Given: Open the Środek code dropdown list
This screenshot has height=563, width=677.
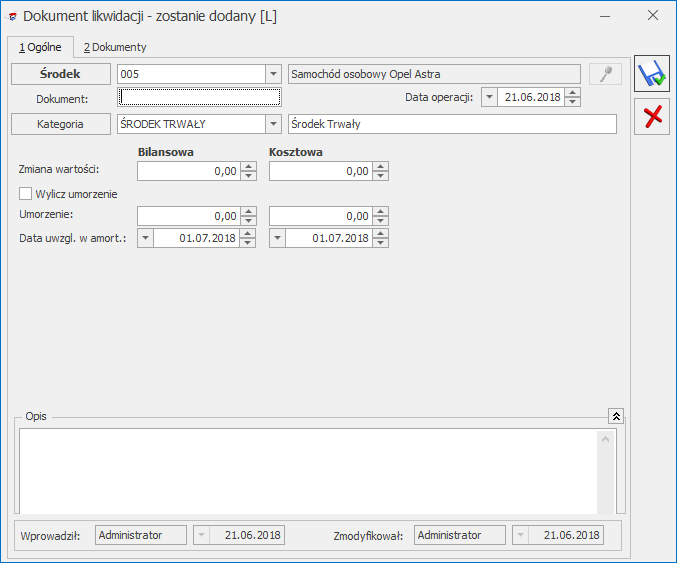Looking at the screenshot, I should point(273,74).
